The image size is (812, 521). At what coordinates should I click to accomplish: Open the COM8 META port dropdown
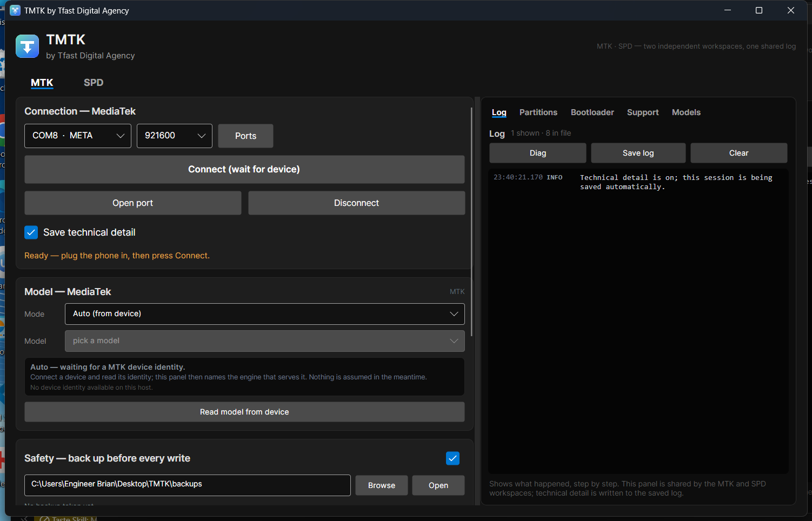78,136
